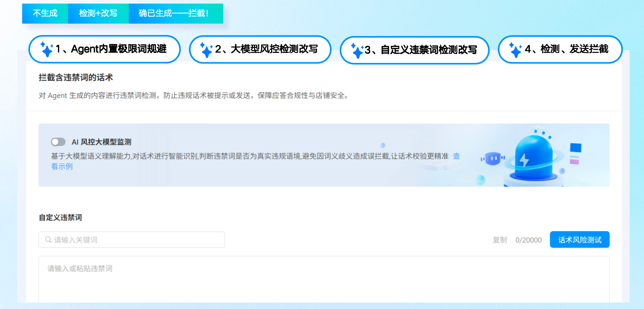
Task: Click the AI 风控大模型监测 label
Action: [102, 142]
